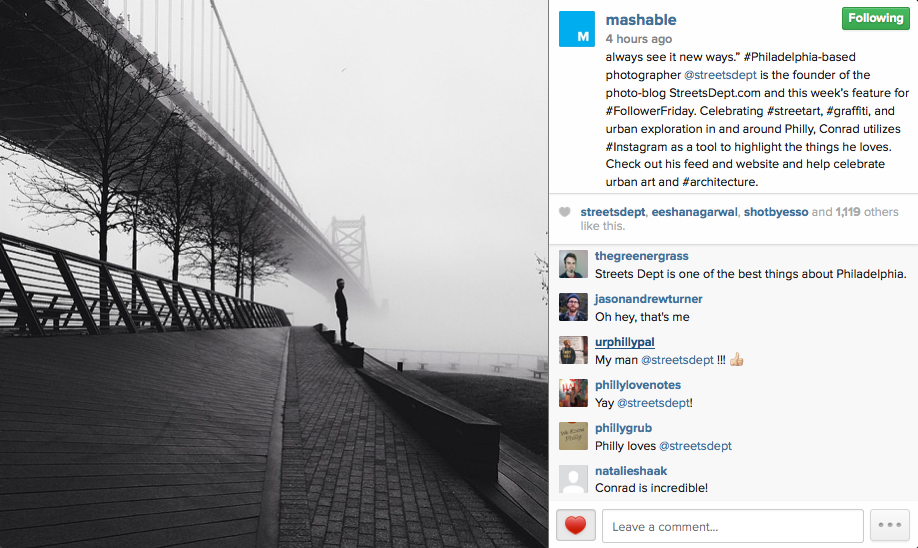Click the small gray likes heart icon
The width and height of the screenshot is (918, 548).
pos(565,212)
